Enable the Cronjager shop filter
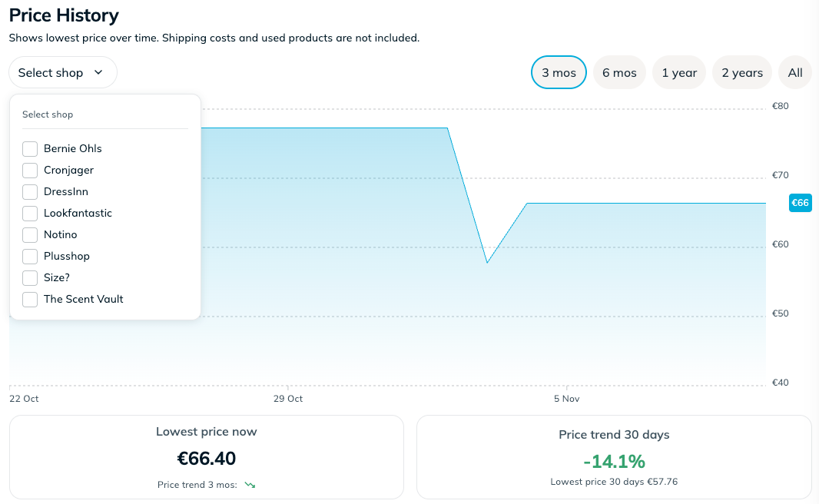 (29, 170)
